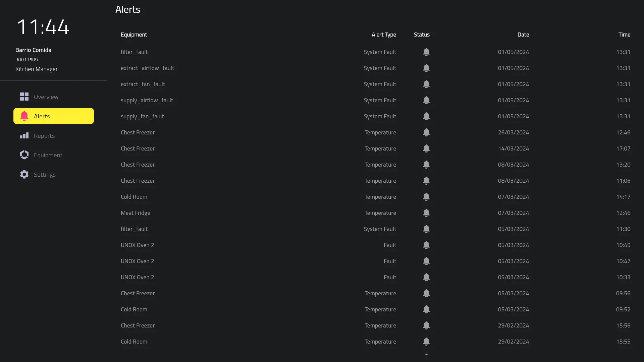Open the Settings gear icon
Screen dimensions: 644x362
[24, 174]
